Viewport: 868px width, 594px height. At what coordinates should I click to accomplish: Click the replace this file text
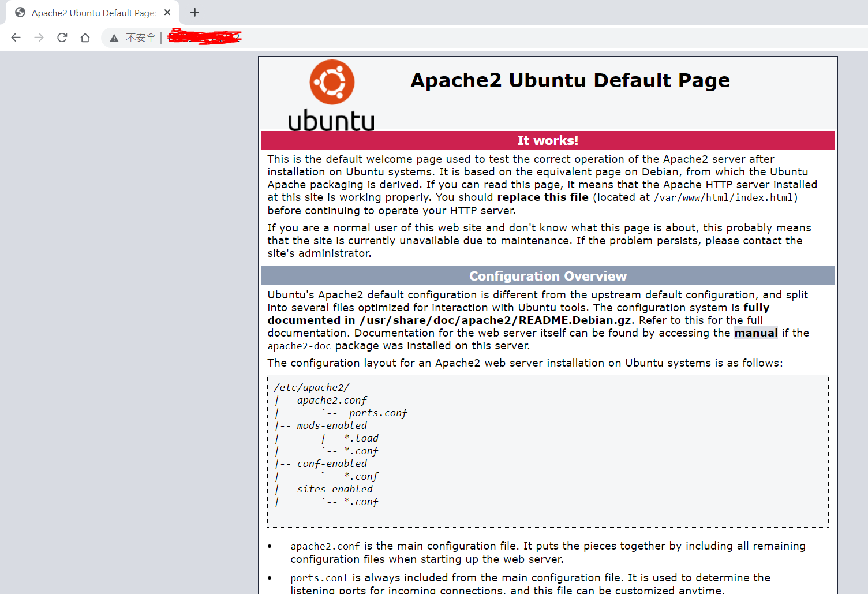543,197
